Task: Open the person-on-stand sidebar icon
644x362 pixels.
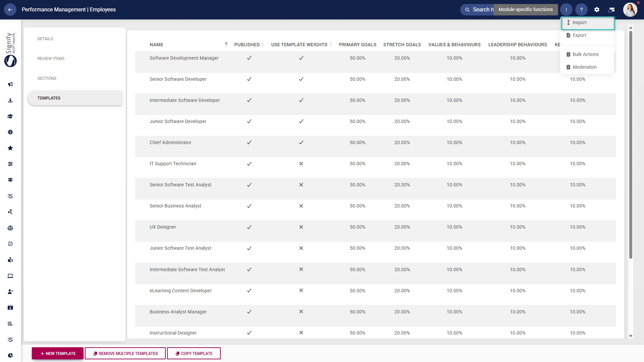Action: [10, 100]
